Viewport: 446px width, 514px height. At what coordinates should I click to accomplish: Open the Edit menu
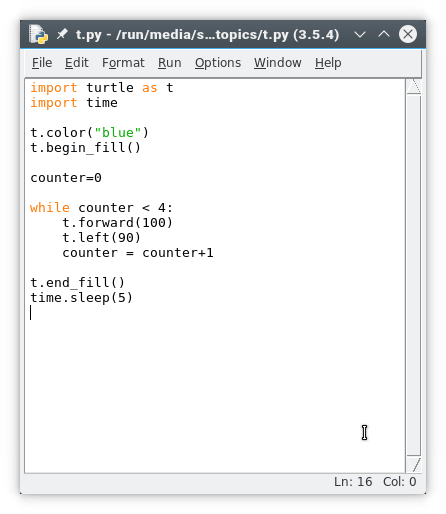77,63
